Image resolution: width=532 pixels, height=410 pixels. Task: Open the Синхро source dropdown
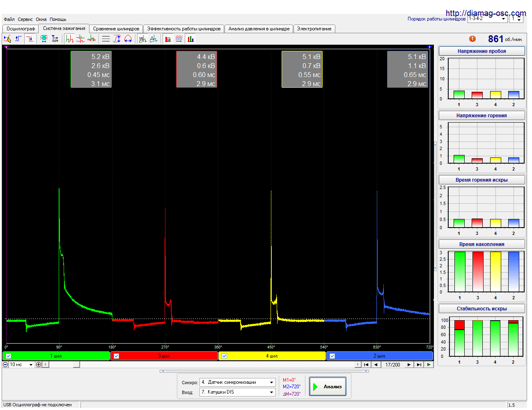(238, 382)
